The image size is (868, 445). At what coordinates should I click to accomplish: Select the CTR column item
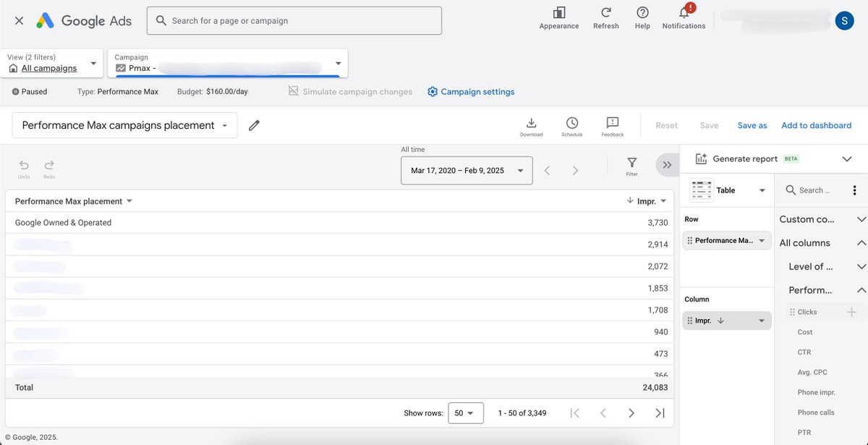click(804, 352)
